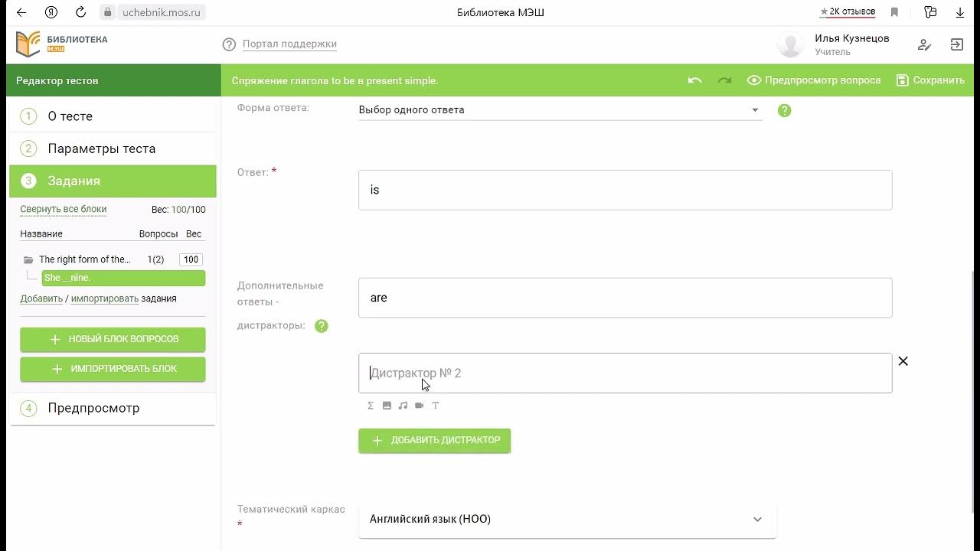This screenshot has height=551, width=980.
Task: Click НОВЫЙ БЛОК ВОПРОСОВ button
Action: click(113, 339)
